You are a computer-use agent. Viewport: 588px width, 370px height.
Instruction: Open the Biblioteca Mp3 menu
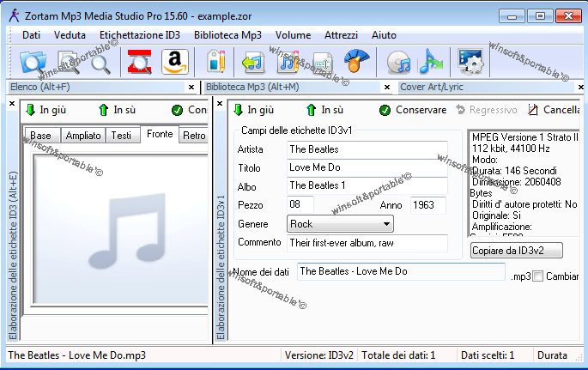click(x=227, y=35)
